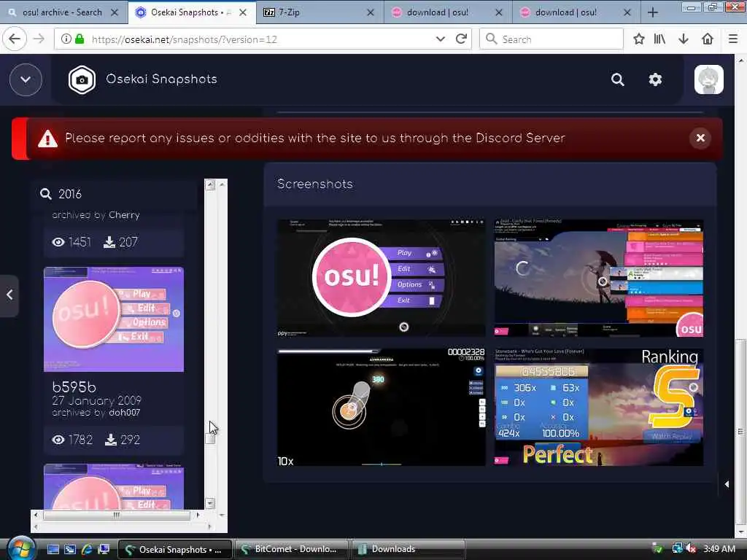Click the browser Search box
The width and height of the screenshot is (747, 560).
pyautogui.click(x=551, y=39)
